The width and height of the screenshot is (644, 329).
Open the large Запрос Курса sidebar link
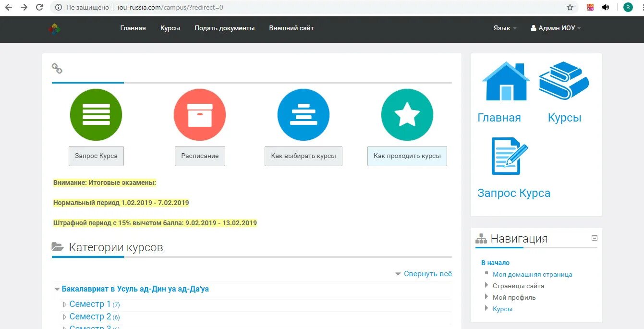tap(514, 193)
